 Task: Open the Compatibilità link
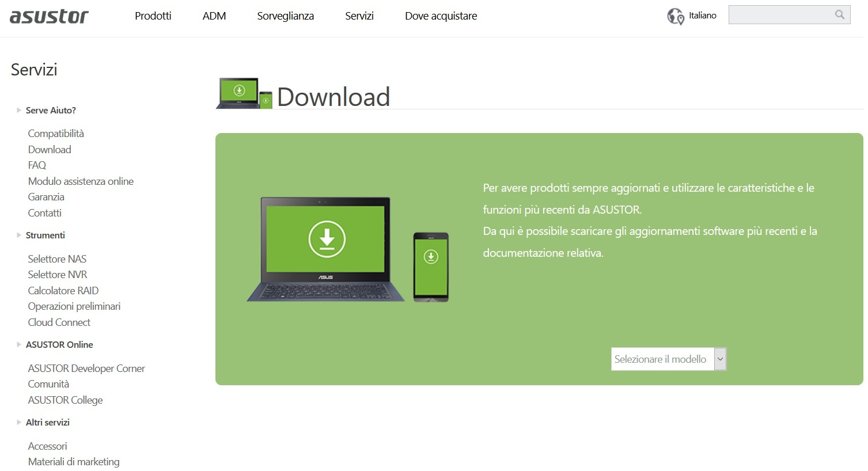point(56,134)
